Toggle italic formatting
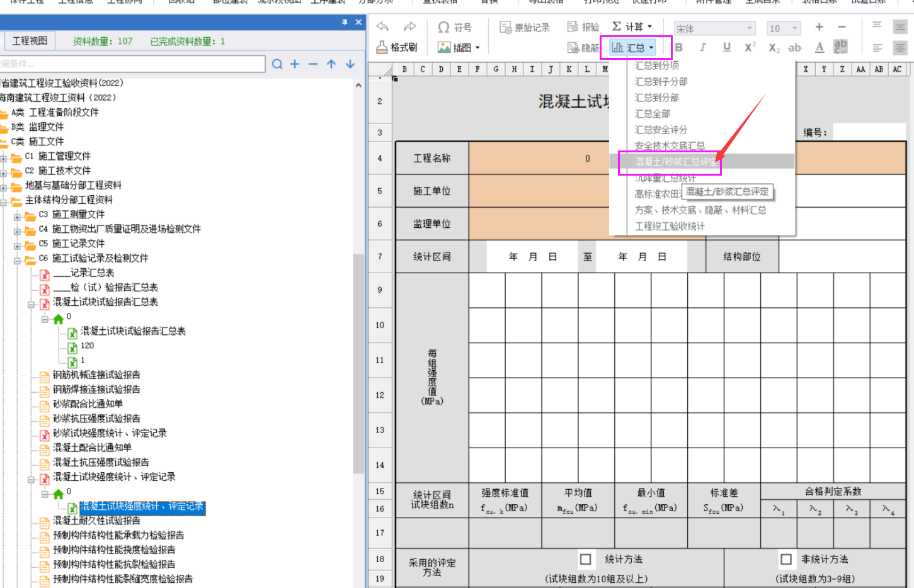This screenshot has height=588, width=914. 702,47
